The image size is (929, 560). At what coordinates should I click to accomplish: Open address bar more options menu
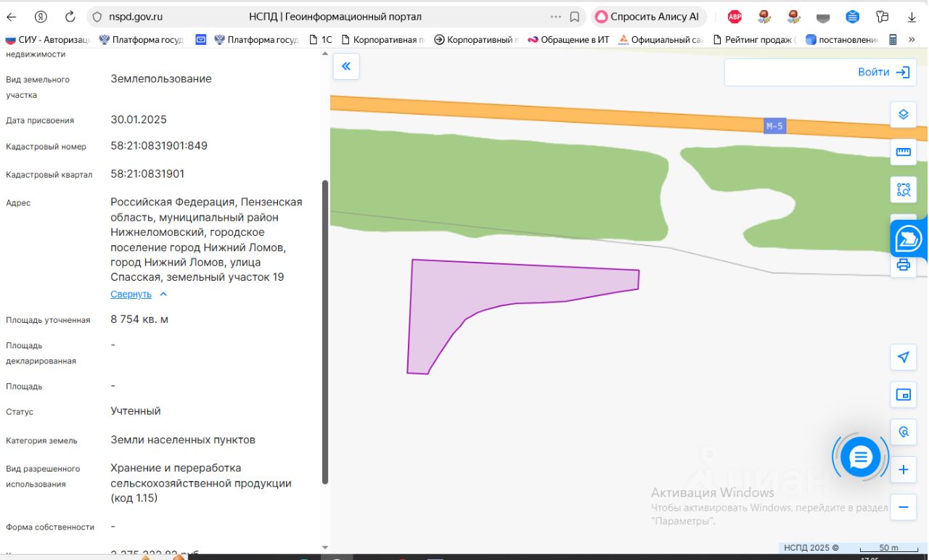(556, 17)
